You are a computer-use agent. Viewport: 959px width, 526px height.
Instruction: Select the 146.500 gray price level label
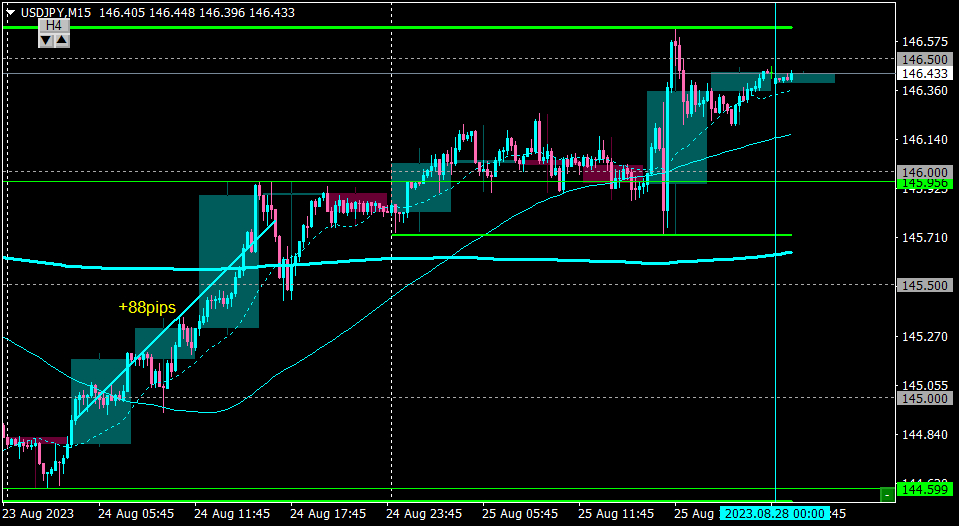(x=925, y=59)
